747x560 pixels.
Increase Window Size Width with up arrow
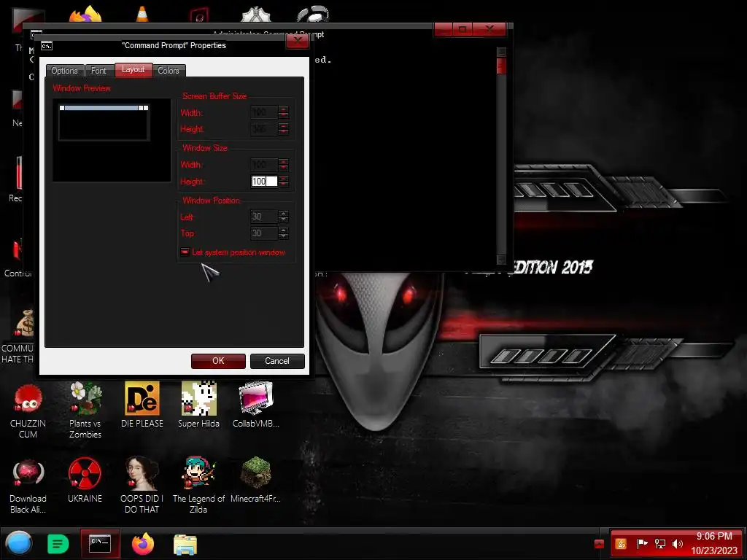(284, 162)
